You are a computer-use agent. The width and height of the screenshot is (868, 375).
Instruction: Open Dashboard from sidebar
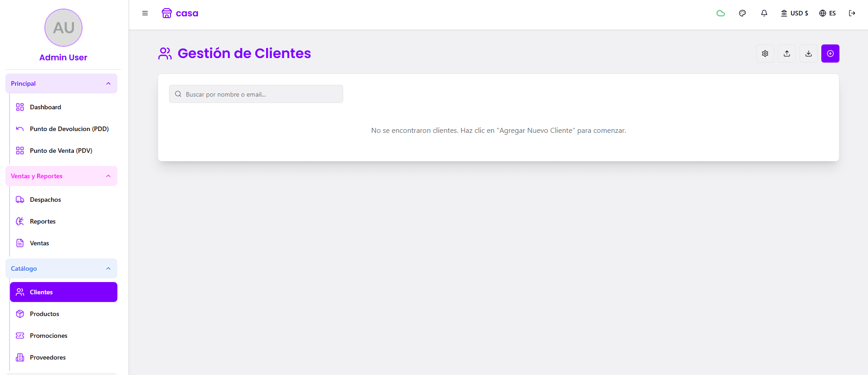click(x=63, y=107)
